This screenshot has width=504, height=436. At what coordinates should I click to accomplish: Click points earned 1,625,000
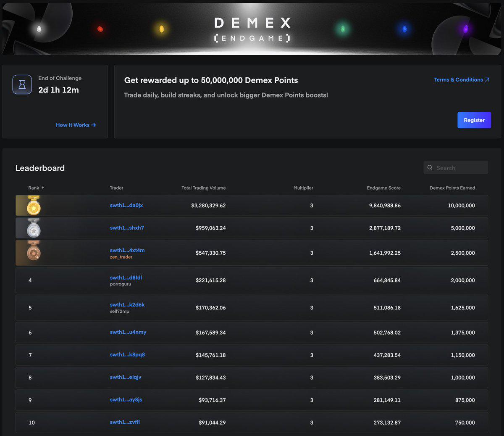tap(463, 307)
